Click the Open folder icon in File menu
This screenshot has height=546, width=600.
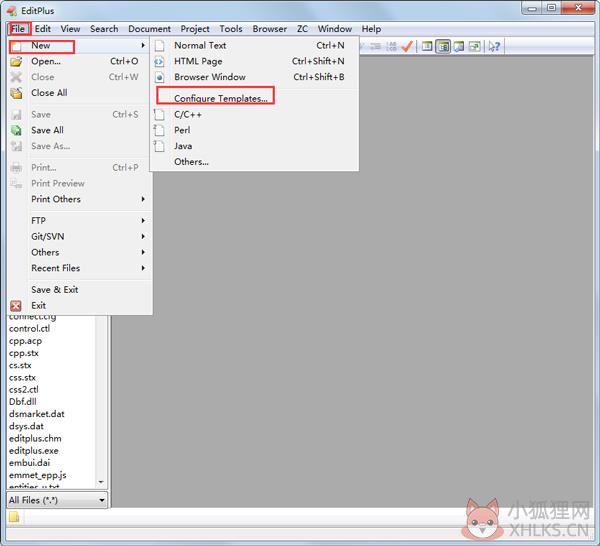tap(16, 61)
